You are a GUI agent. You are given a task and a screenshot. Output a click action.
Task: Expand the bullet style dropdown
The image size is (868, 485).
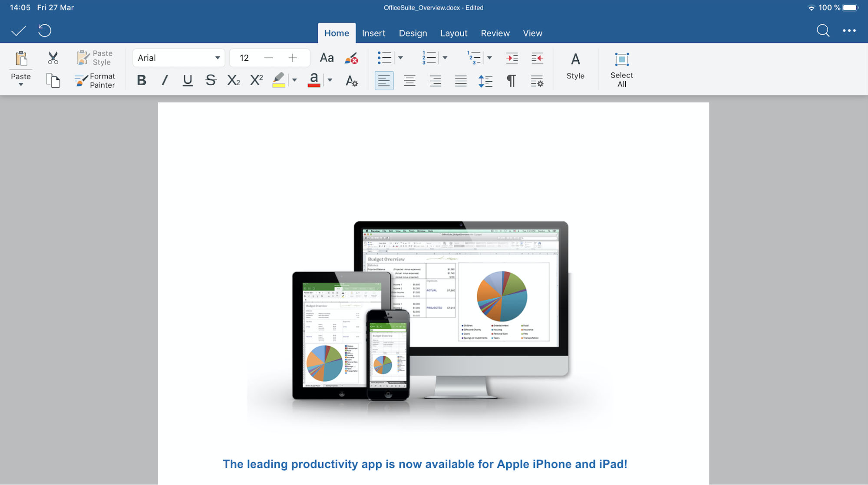pyautogui.click(x=400, y=58)
